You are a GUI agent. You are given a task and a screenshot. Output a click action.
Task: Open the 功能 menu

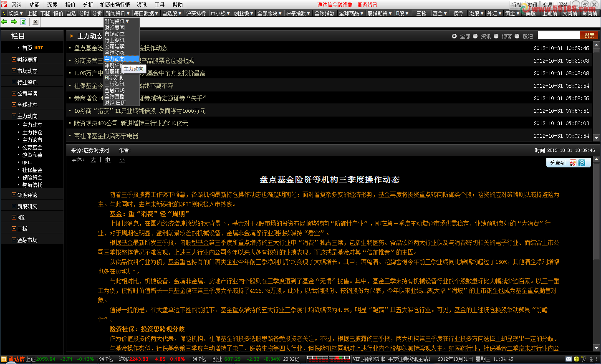35,5
